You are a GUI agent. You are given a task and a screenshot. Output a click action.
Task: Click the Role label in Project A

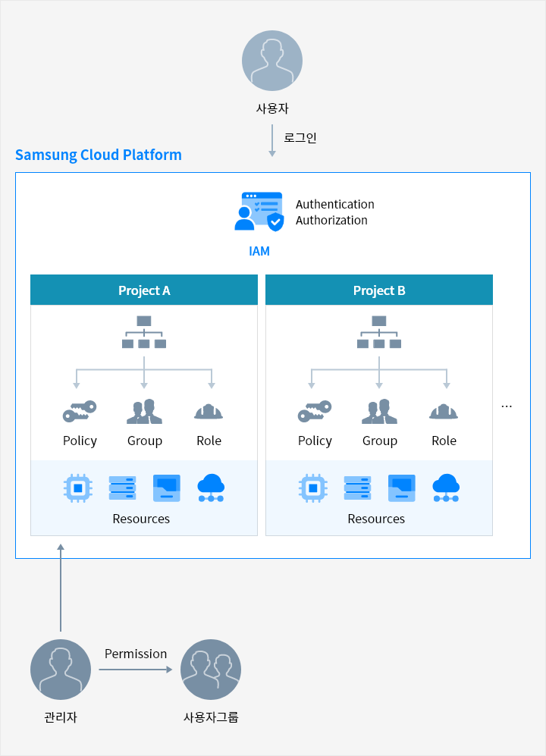[x=209, y=441]
